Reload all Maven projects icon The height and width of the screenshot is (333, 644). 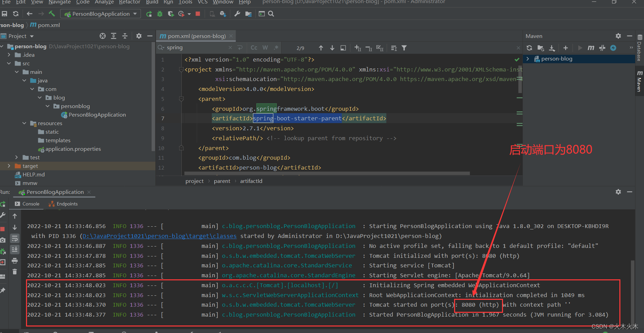529,48
